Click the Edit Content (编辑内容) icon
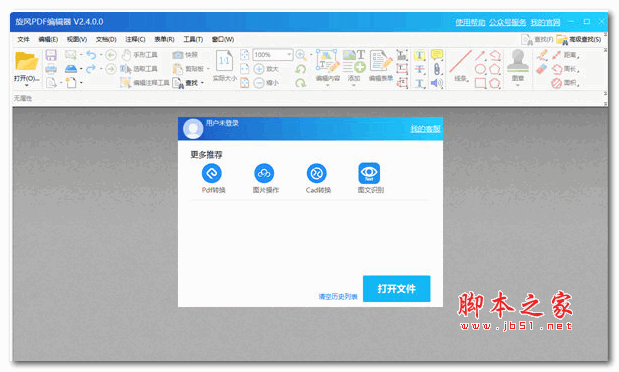 point(327,61)
